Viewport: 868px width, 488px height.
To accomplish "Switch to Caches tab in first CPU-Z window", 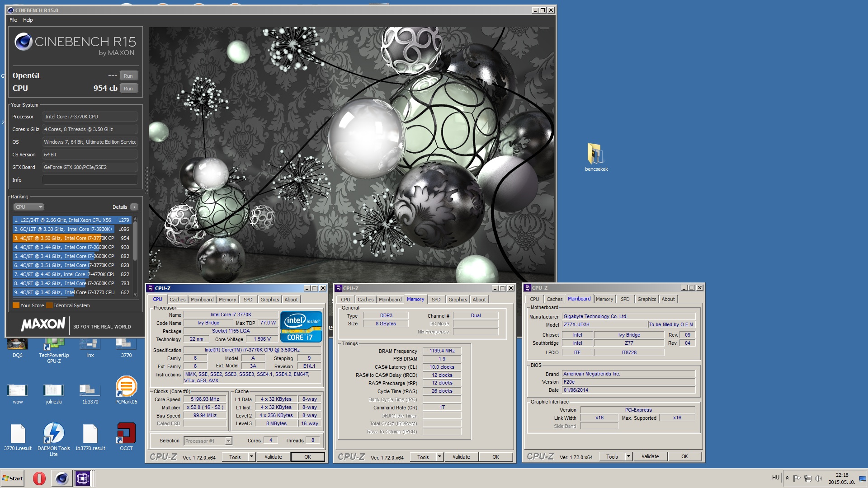I will [x=178, y=300].
